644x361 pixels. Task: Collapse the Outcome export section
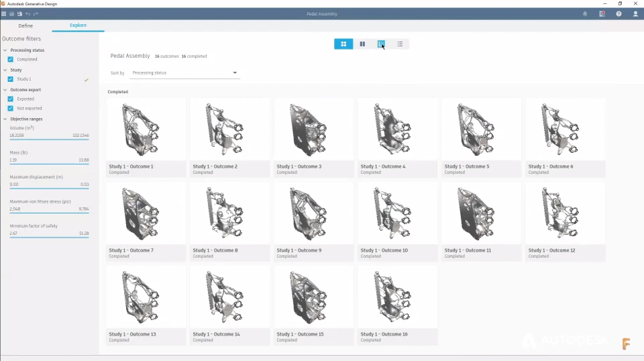pos(5,89)
